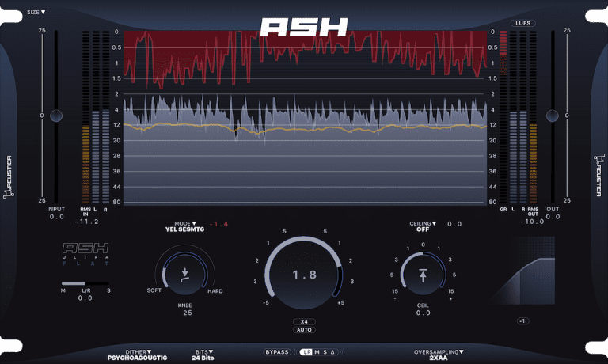Image resolution: width=608 pixels, height=364 pixels.
Task: Click the -1 button below the curve
Action: pyautogui.click(x=521, y=320)
